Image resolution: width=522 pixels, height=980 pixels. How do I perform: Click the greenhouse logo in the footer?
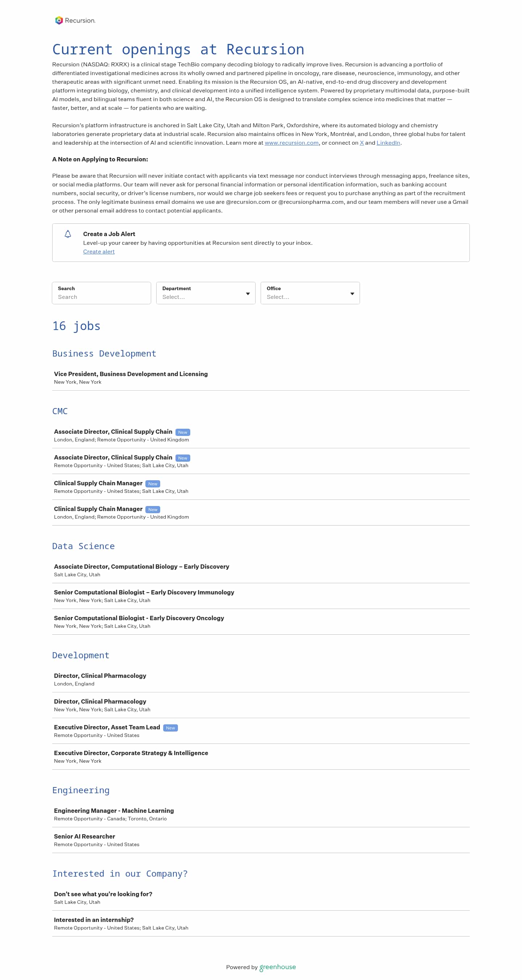pos(278,967)
